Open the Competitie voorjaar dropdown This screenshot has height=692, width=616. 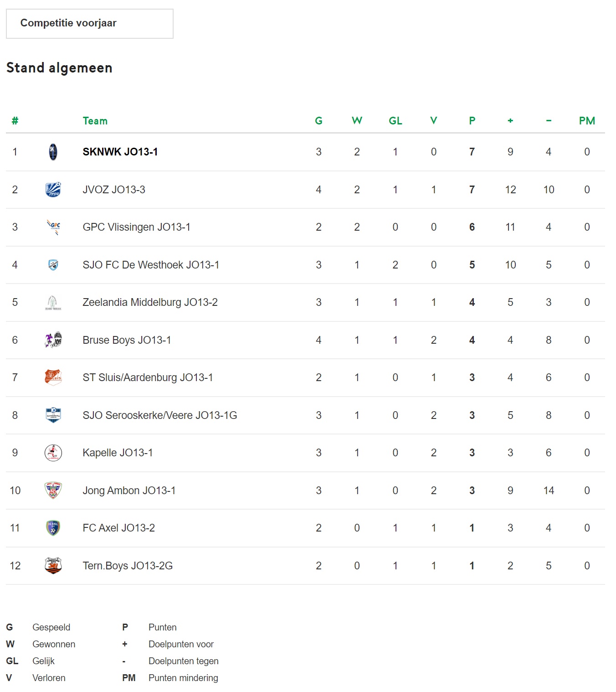(90, 24)
